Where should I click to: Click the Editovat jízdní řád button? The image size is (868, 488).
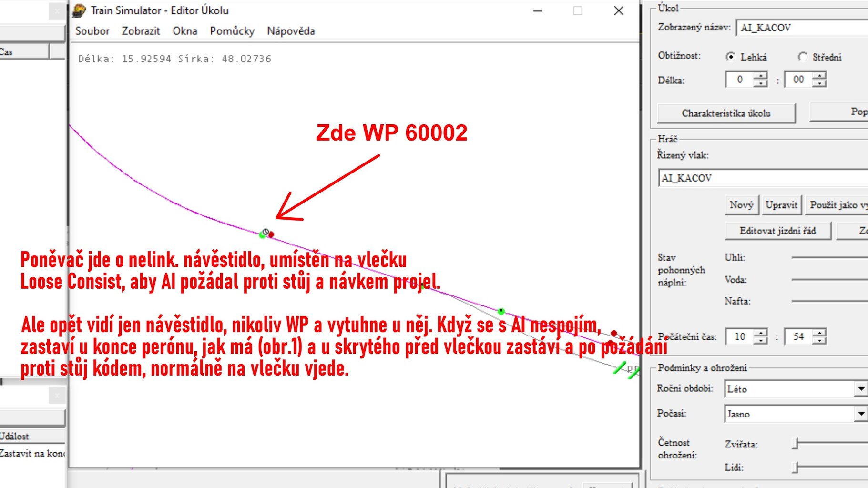click(777, 231)
